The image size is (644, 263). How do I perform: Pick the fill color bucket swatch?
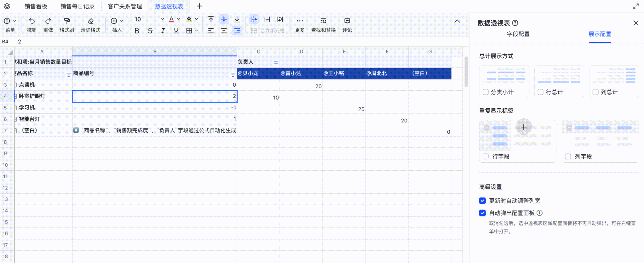[189, 19]
